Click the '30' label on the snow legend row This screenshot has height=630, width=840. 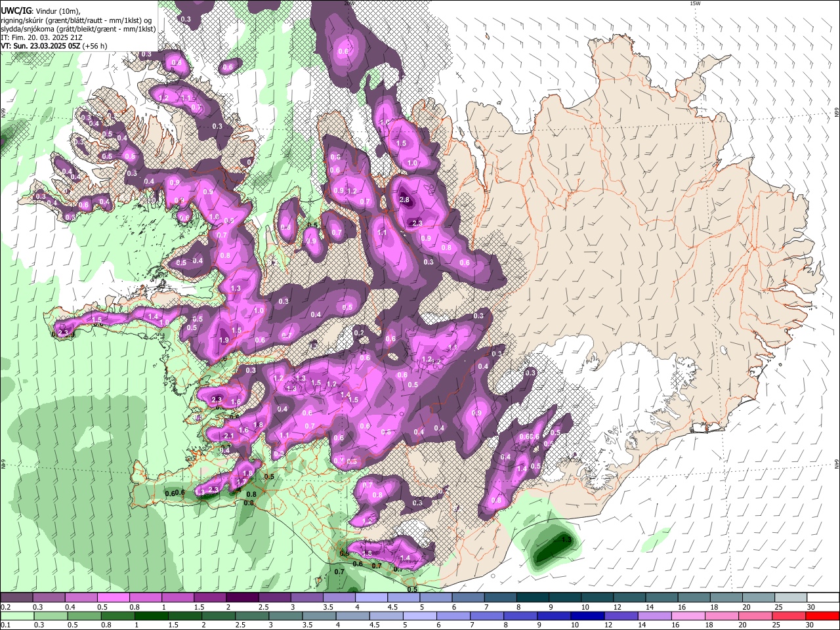click(811, 607)
